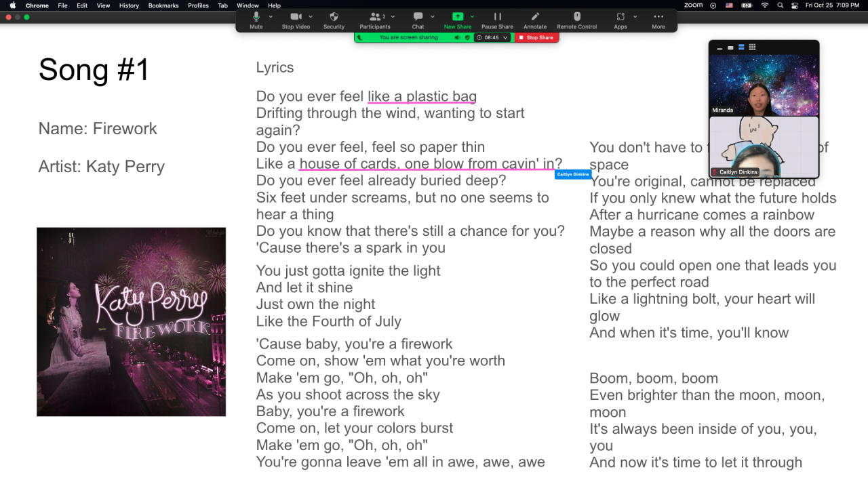
Task: Pause the screen share
Action: point(497,20)
